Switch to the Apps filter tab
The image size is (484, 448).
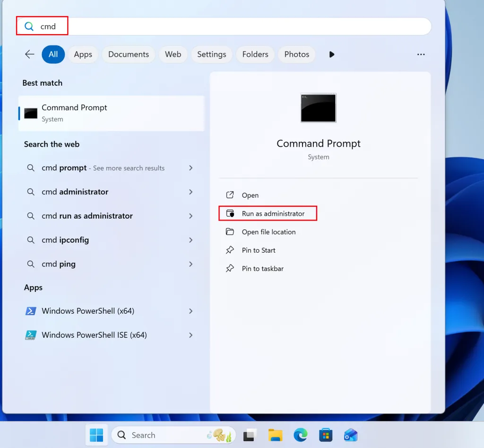[x=83, y=54]
